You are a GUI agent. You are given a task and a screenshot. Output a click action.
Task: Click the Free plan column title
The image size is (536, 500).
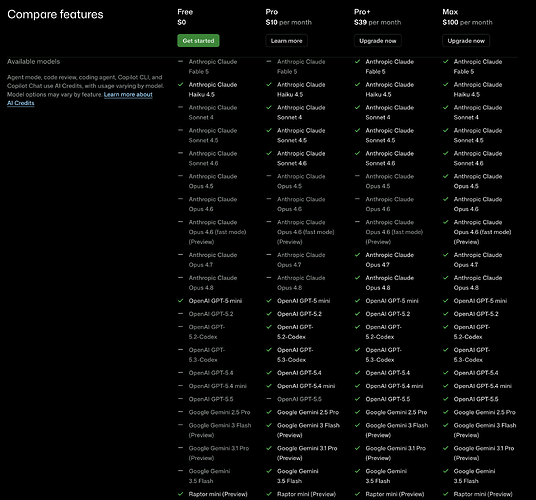point(185,12)
